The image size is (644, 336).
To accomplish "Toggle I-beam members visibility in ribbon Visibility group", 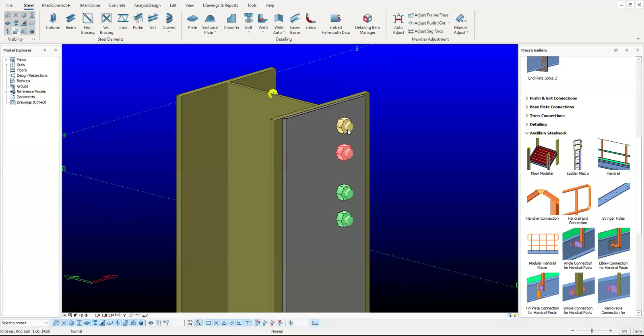I will tap(32, 15).
